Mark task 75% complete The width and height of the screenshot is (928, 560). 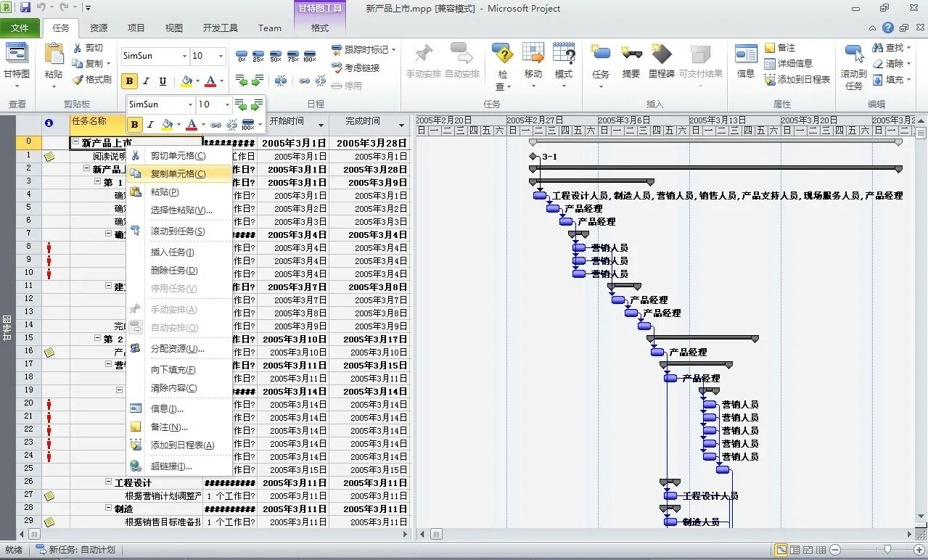(292, 56)
